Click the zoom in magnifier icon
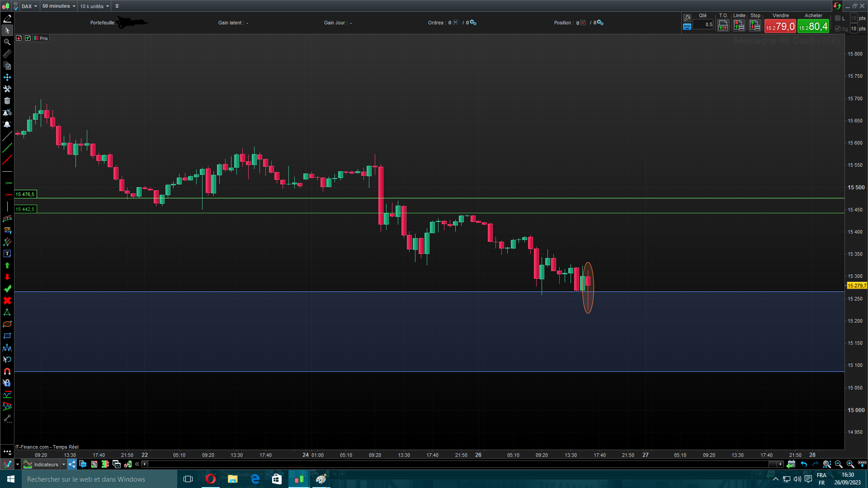This screenshot has width=868, height=488. click(850, 464)
